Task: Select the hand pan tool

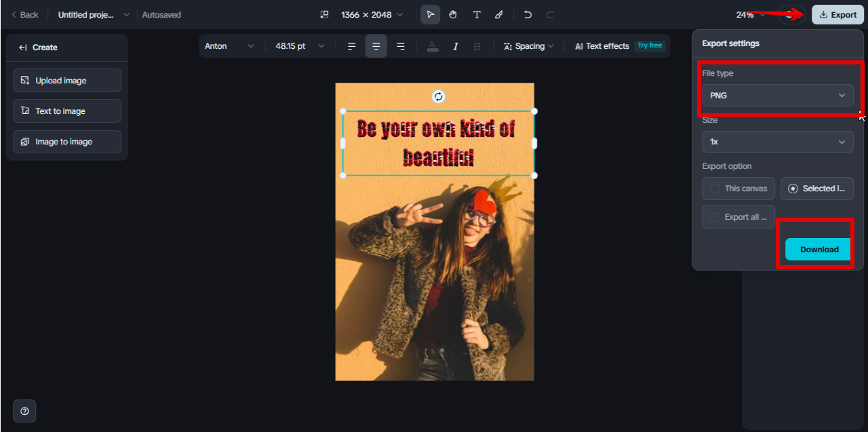Action: pos(453,14)
